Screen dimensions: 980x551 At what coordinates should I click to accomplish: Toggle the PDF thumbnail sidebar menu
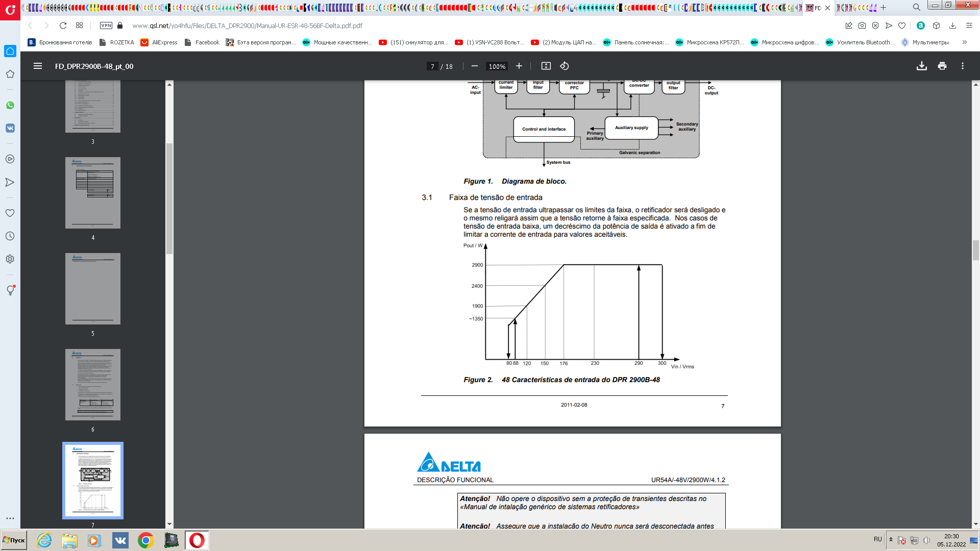(x=38, y=66)
